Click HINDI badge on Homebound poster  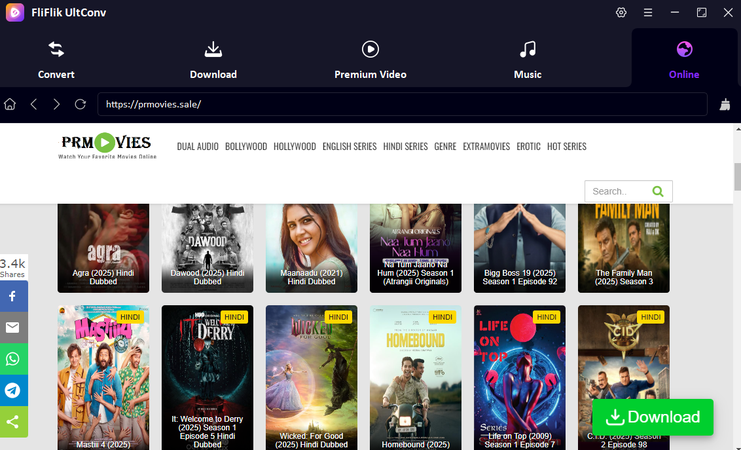point(442,317)
